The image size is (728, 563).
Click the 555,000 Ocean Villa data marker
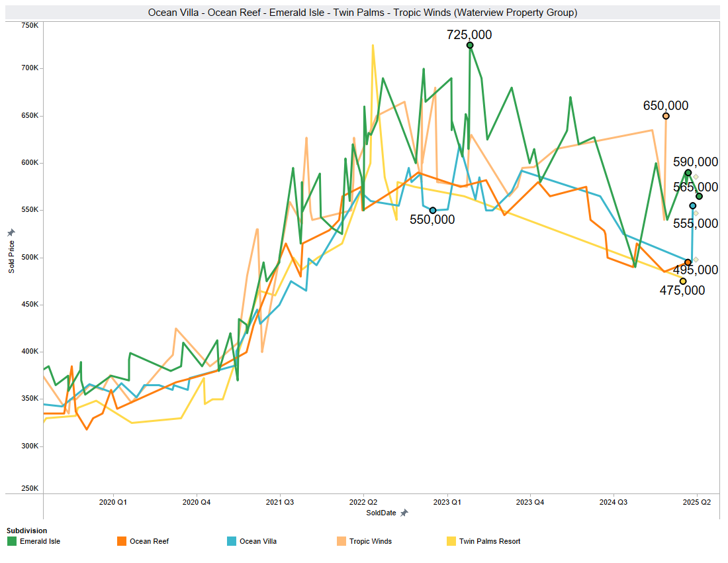(x=693, y=206)
